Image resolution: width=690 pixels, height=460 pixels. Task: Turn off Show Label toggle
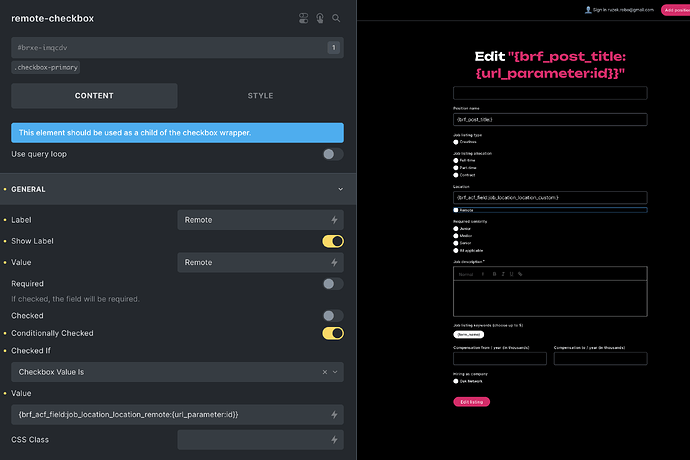pyautogui.click(x=333, y=241)
